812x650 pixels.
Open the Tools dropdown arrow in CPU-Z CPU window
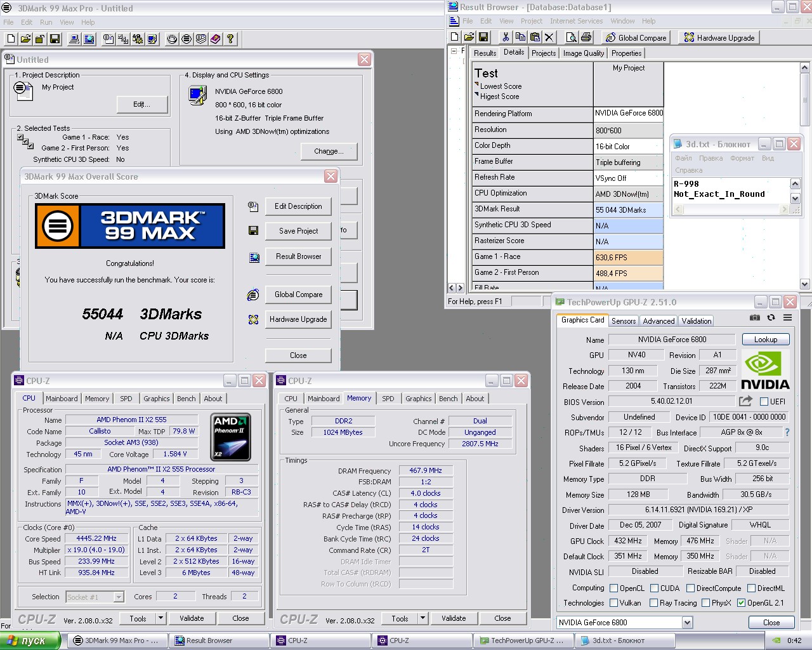point(160,618)
